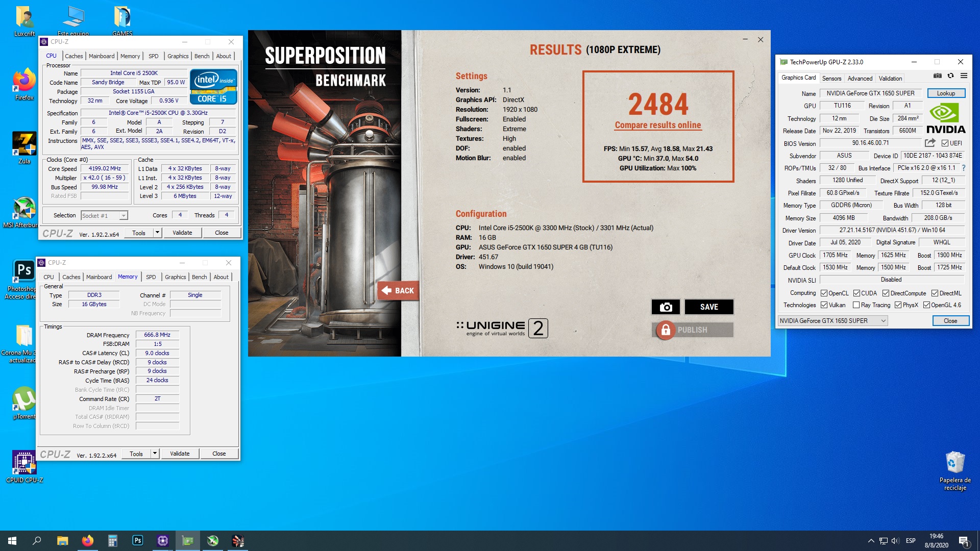Screen dimensions: 980x551
Task: Click the ESP language indicator in taskbar
Action: [x=911, y=541]
